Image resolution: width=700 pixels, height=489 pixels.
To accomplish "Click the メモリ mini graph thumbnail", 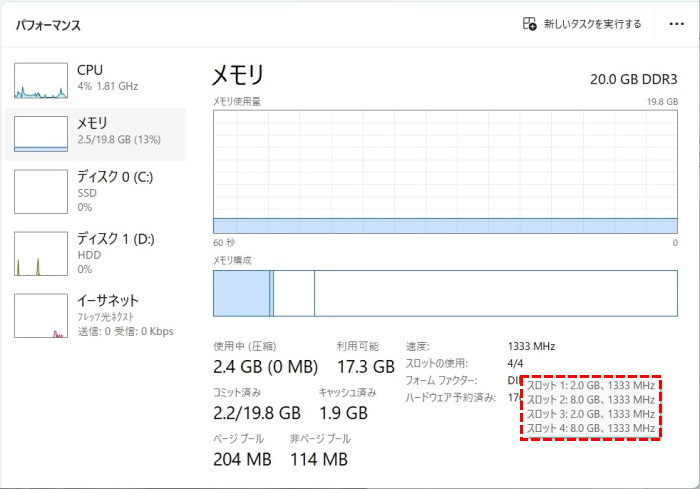I will click(41, 134).
